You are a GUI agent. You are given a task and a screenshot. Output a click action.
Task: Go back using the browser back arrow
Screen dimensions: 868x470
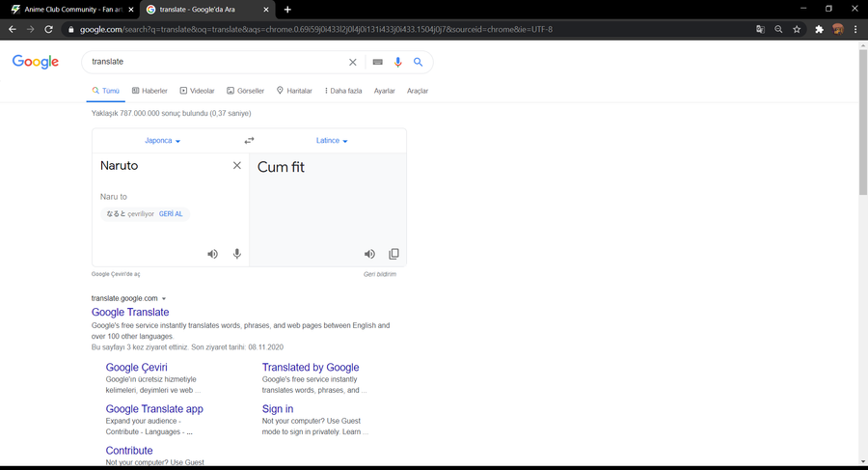click(13, 29)
